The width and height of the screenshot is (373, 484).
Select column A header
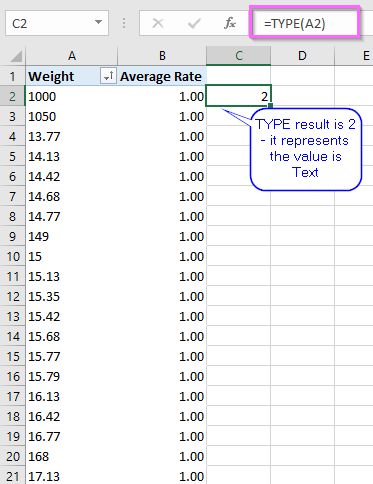[72, 56]
